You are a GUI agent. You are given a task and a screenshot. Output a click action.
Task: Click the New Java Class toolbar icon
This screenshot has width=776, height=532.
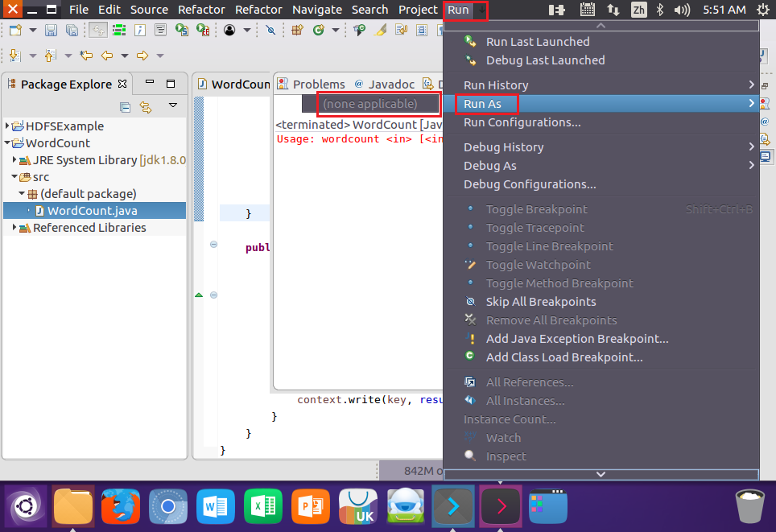(x=318, y=31)
